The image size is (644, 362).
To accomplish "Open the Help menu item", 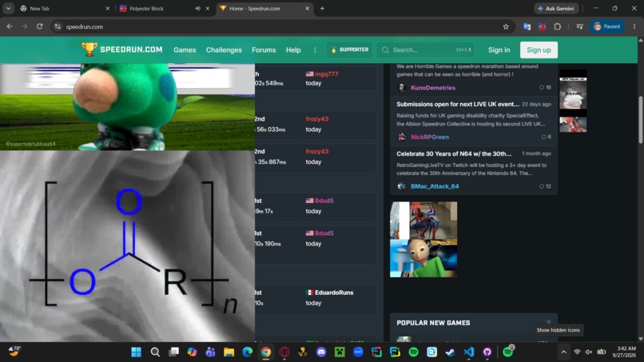I will click(293, 50).
